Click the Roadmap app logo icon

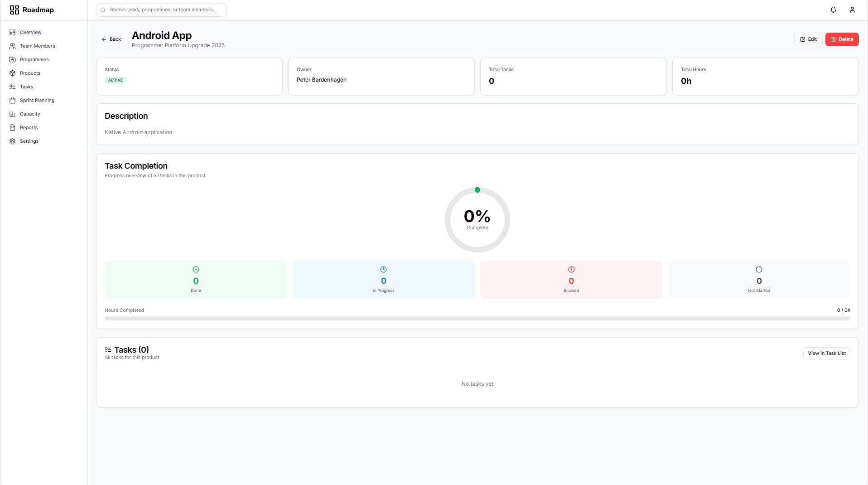tap(14, 10)
